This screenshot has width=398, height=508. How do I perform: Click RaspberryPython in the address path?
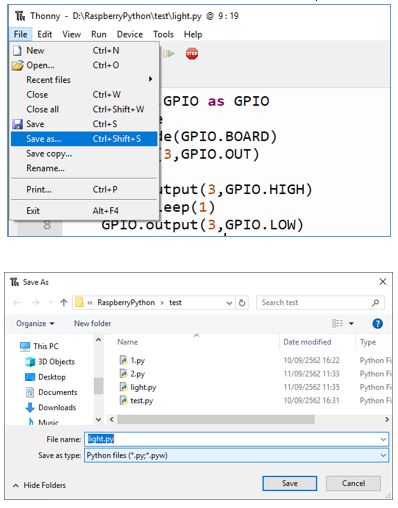tap(126, 303)
